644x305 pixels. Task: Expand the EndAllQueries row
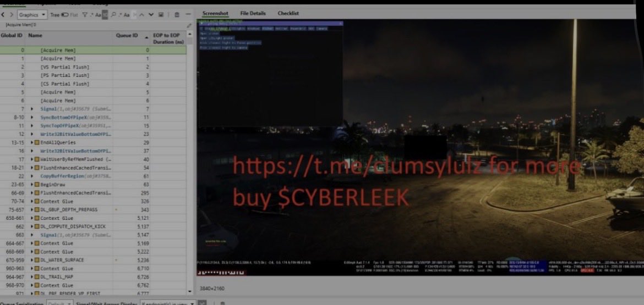coord(32,143)
